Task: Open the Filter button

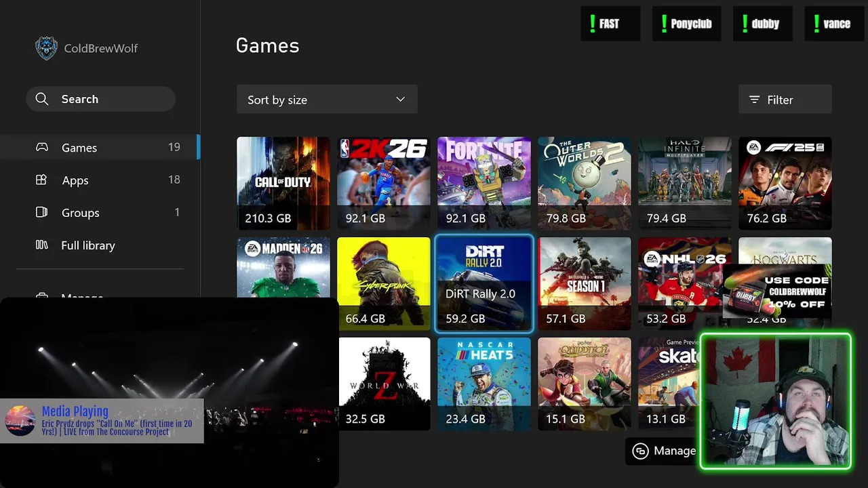Action: [785, 100]
